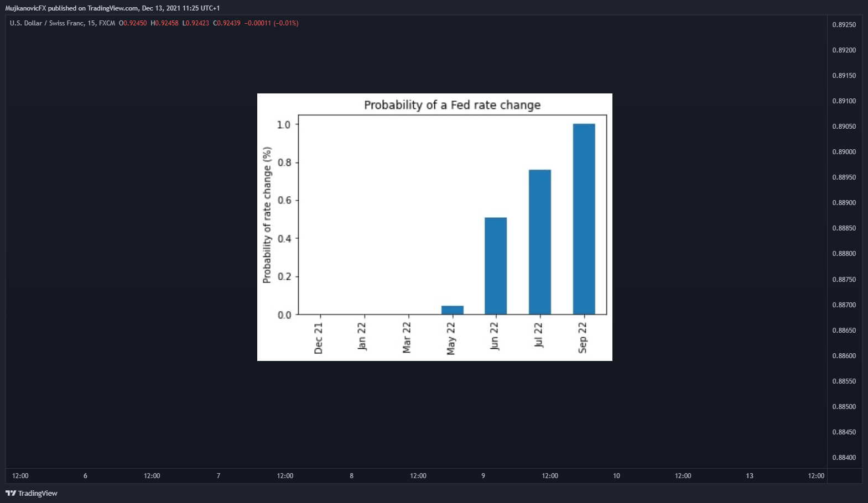Click the 1.0 y-axis tick label
The height and width of the screenshot is (503, 868).
(x=284, y=124)
